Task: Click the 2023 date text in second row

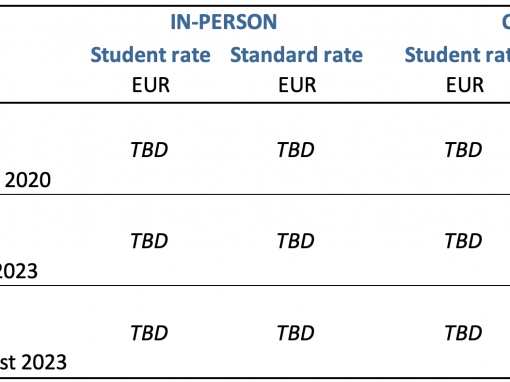Action: 19,271
